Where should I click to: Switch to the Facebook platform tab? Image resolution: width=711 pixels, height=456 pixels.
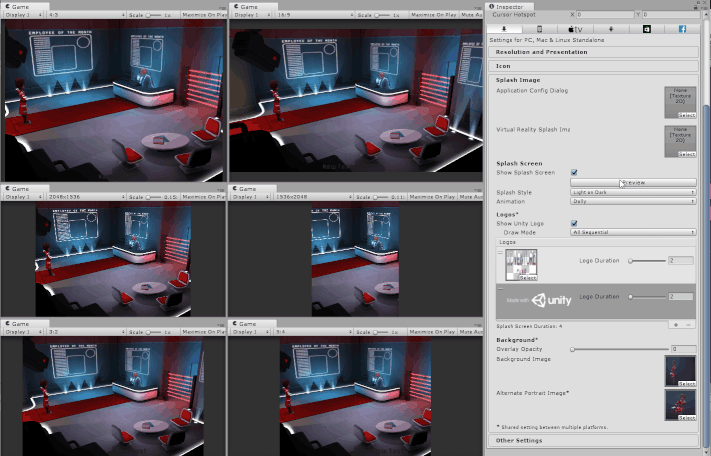[682, 29]
